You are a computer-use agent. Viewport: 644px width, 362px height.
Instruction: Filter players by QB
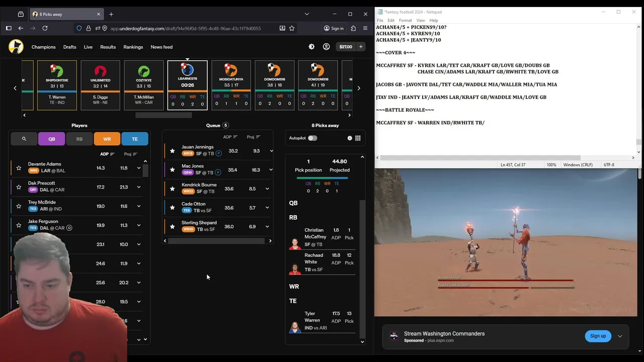(x=52, y=139)
